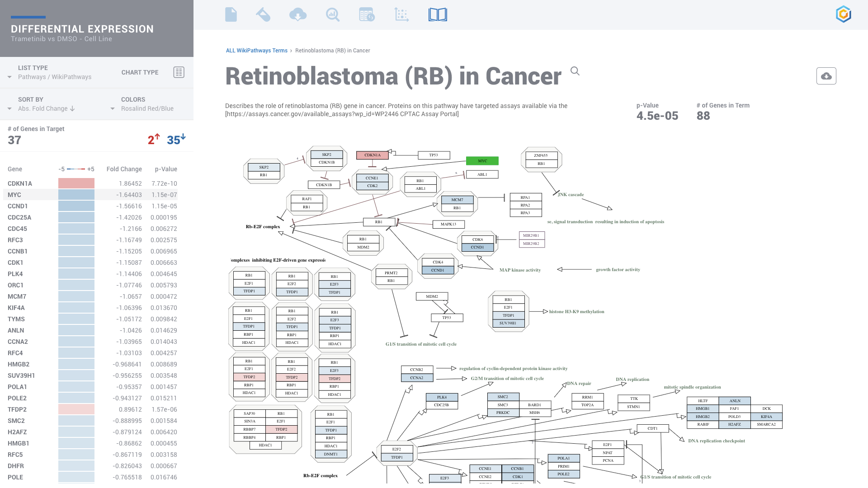Click the chart type table icon
Screen dimensions: 868x488
tap(179, 72)
